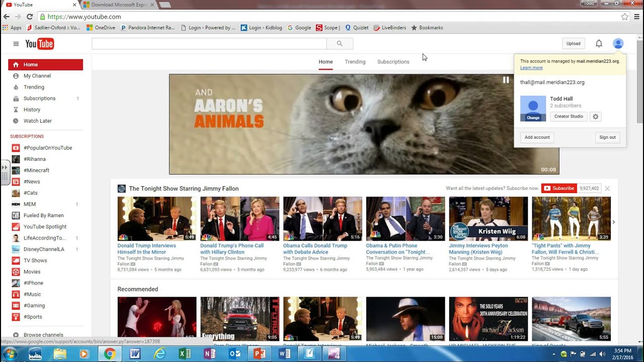Open the OneDrive bookmark
This screenshot has width=644, height=362.
click(101, 28)
